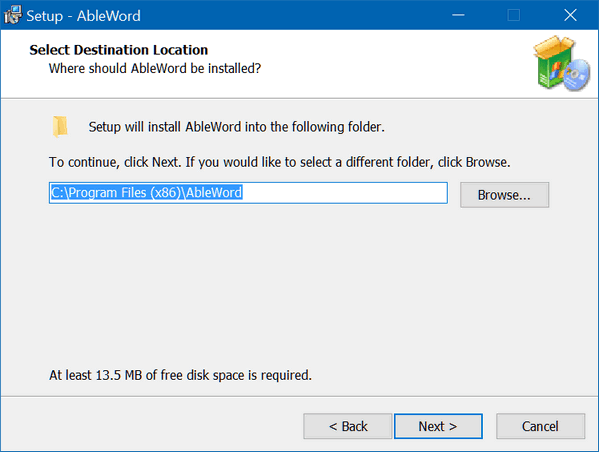This screenshot has height=452, width=599.
Task: Click 'Where should AbleWord be installed?' subtitle
Action: pyautogui.click(x=155, y=68)
